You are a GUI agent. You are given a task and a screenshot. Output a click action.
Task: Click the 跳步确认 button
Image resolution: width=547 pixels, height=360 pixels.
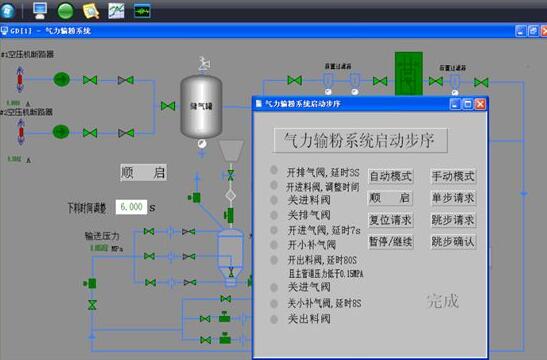click(453, 242)
